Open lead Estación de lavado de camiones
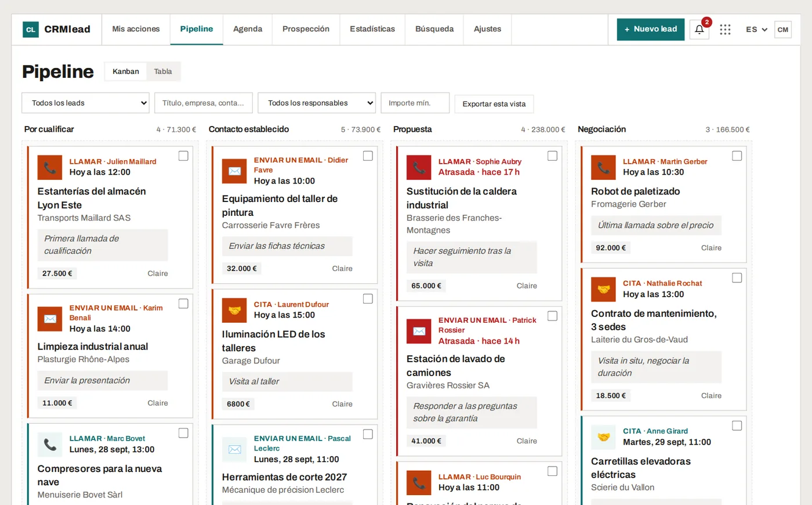This screenshot has width=812, height=505. coord(456,366)
